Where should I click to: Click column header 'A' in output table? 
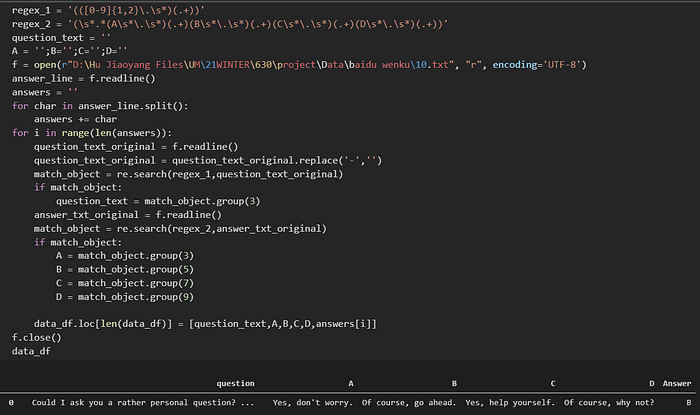[351, 383]
